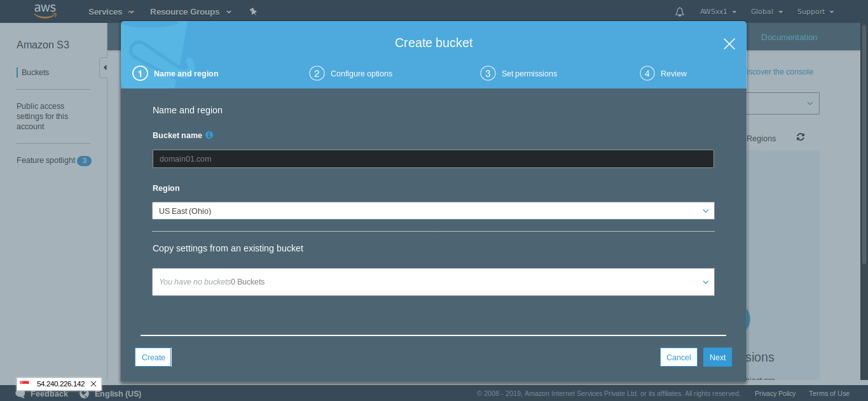Dismiss the 54.240.226.142 IP badge
Viewport: 868px width, 401px height.
[x=93, y=384]
